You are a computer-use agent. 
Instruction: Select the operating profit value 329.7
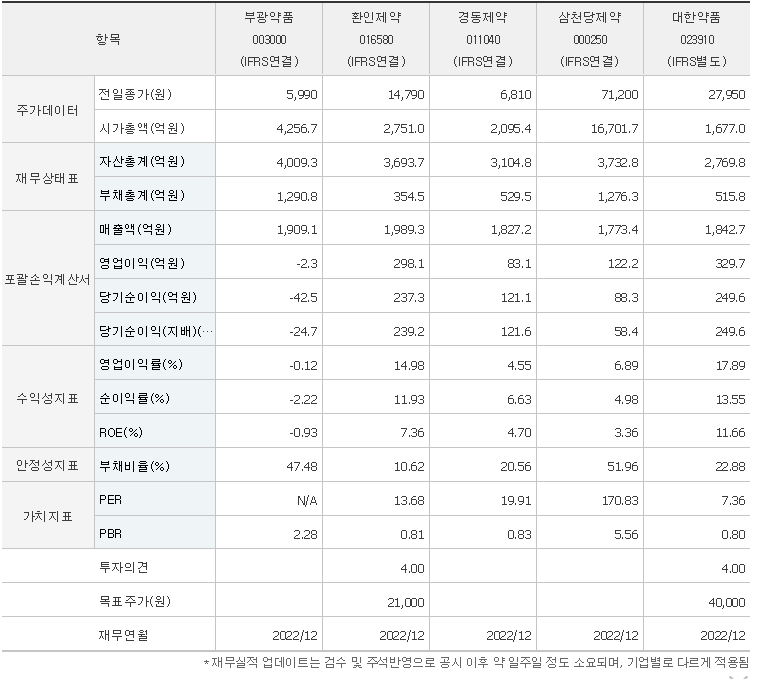(x=730, y=264)
